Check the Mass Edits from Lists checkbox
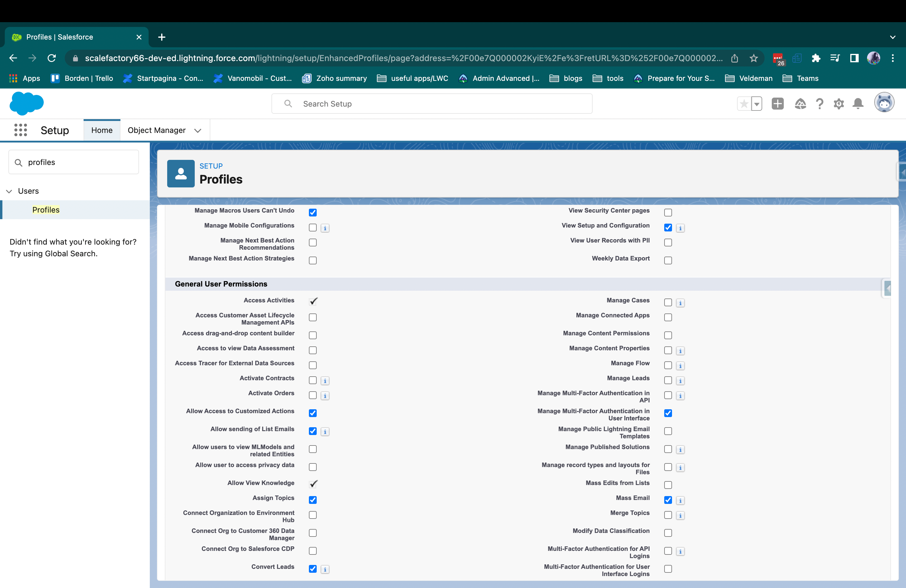This screenshot has height=588, width=906. click(668, 485)
